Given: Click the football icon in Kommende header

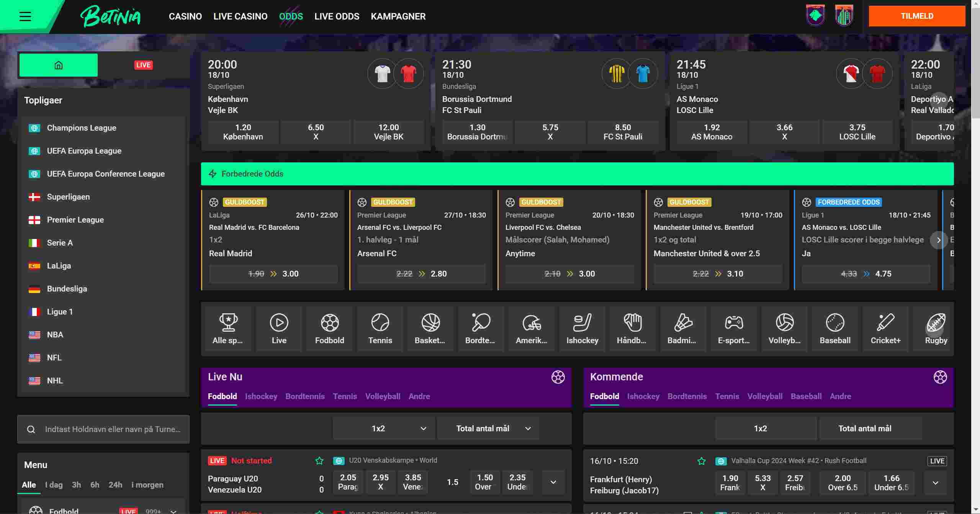Looking at the screenshot, I should (x=940, y=377).
